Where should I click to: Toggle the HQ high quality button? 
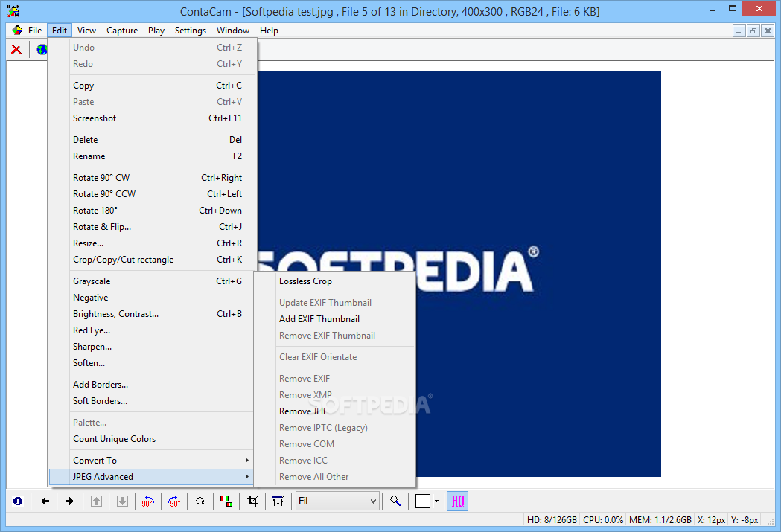pyautogui.click(x=457, y=501)
